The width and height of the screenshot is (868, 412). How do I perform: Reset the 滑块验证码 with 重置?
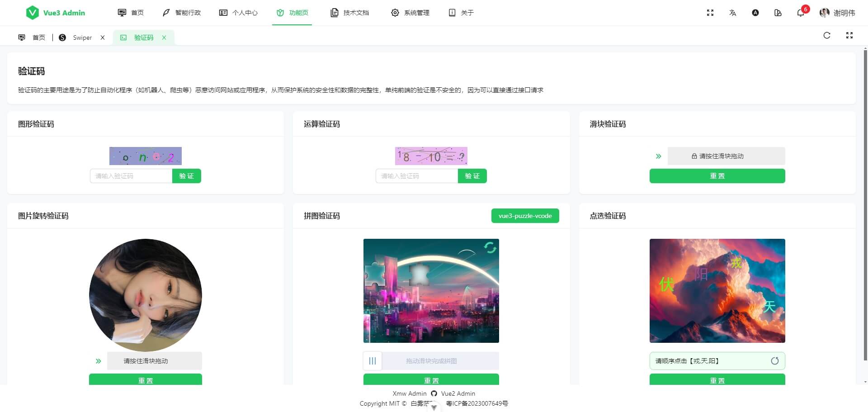pos(717,176)
